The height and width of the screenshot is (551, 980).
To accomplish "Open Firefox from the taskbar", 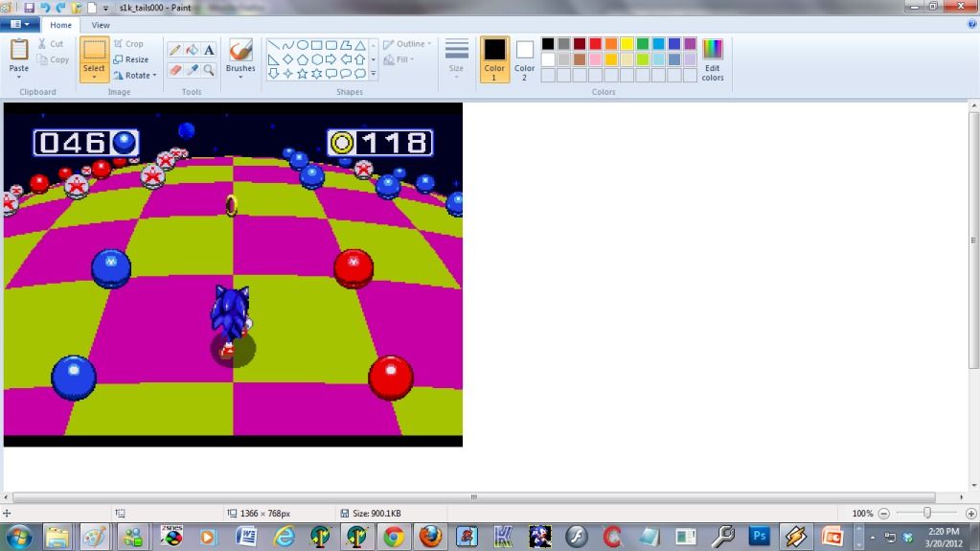I will [x=430, y=537].
